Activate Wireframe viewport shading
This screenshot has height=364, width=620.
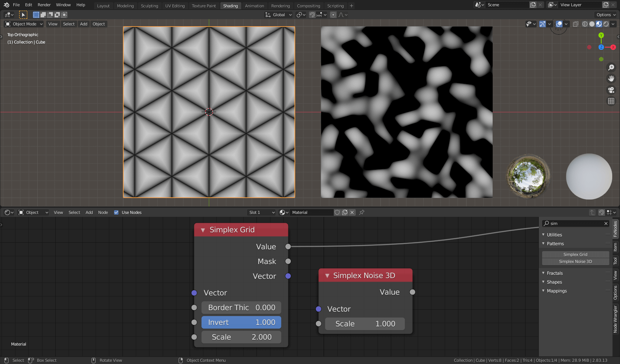[x=584, y=24]
